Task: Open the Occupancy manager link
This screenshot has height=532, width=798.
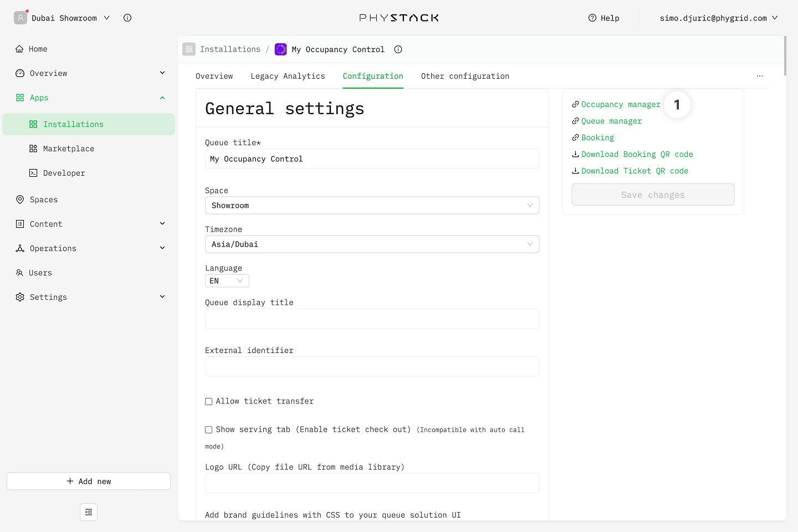Action: tap(620, 104)
